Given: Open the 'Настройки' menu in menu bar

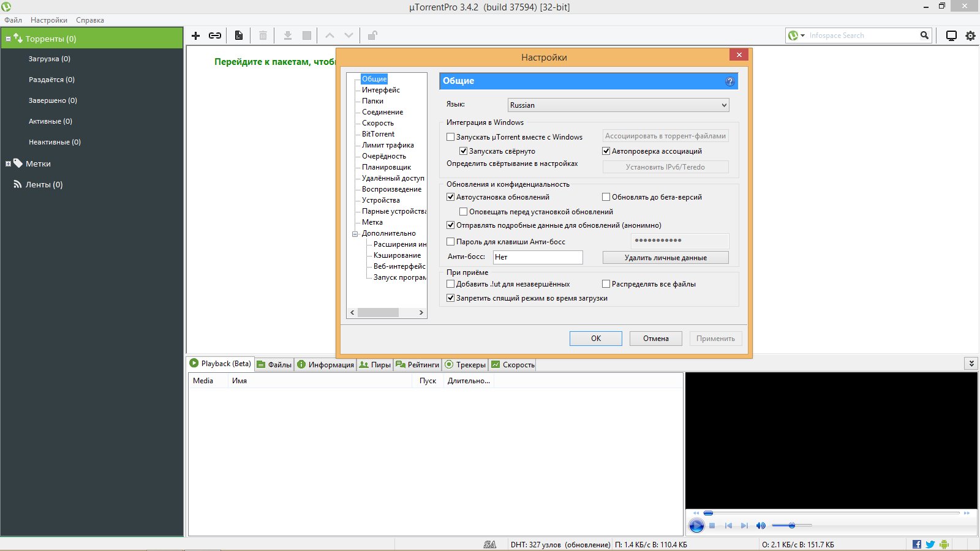Looking at the screenshot, I should [x=49, y=20].
